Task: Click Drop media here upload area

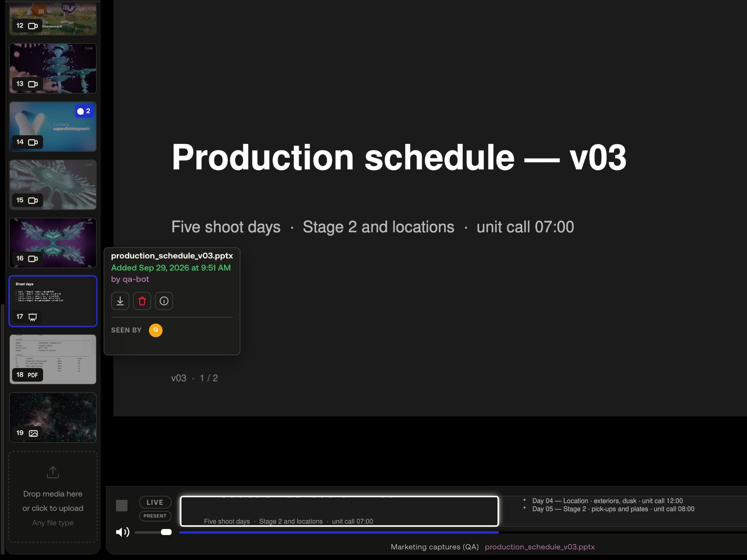Action: pyautogui.click(x=53, y=497)
